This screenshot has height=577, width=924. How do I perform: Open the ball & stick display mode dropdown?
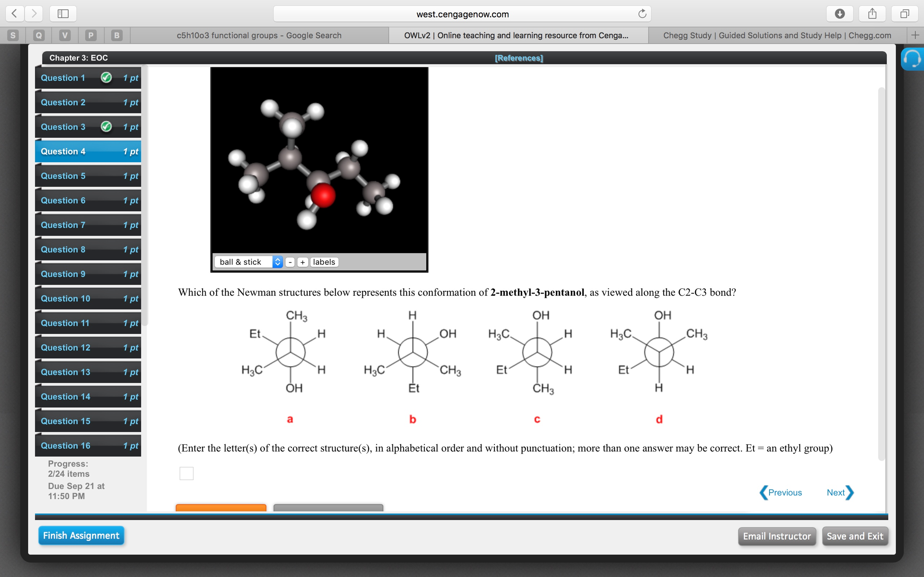[244, 262]
